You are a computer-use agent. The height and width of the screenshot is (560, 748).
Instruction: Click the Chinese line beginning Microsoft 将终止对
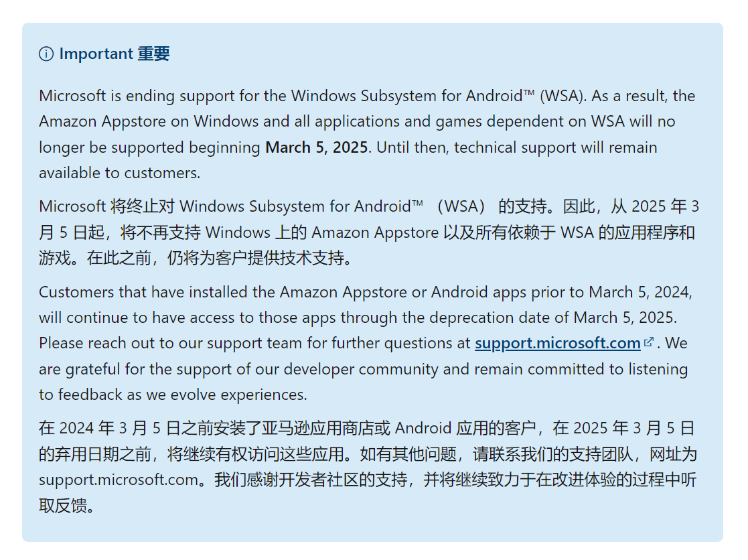point(369,206)
